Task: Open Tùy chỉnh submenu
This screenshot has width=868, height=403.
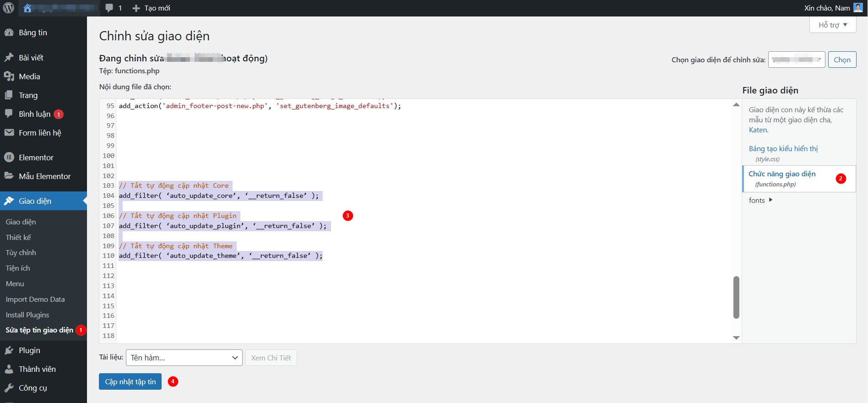Action: pyautogui.click(x=21, y=253)
